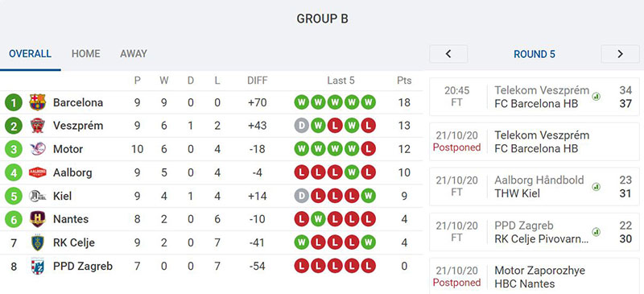This screenshot has width=644, height=294.
Task: Open the ROUND 5 selector
Action: pyautogui.click(x=535, y=54)
